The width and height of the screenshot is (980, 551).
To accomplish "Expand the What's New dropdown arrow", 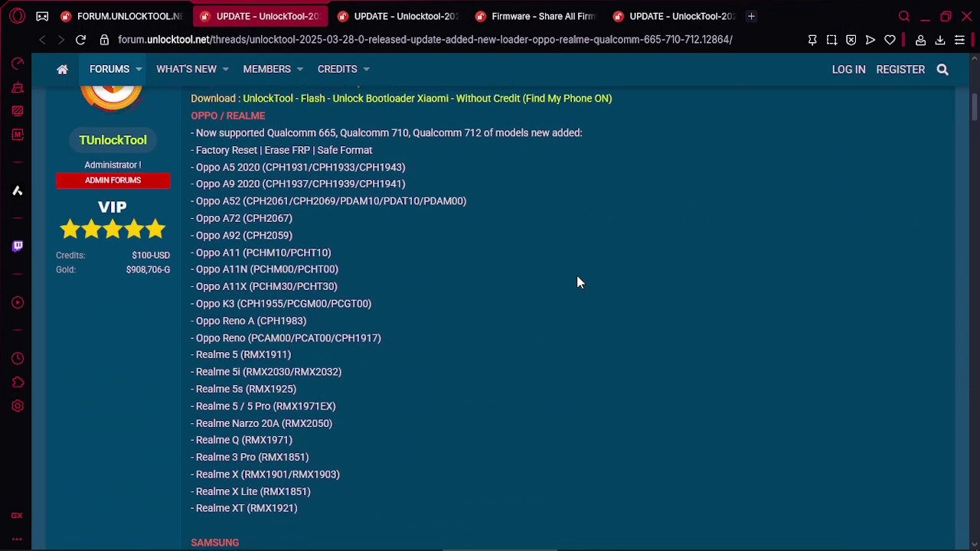I will point(225,70).
